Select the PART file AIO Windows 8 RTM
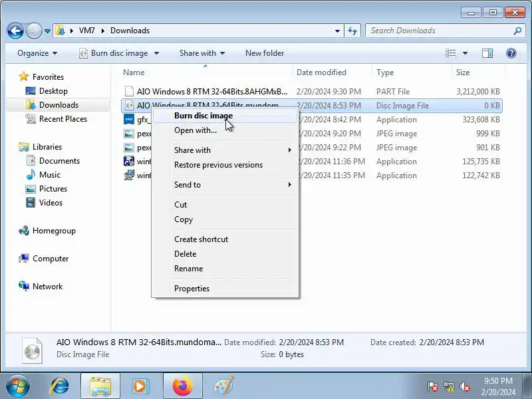532x399 pixels. pos(311,92)
